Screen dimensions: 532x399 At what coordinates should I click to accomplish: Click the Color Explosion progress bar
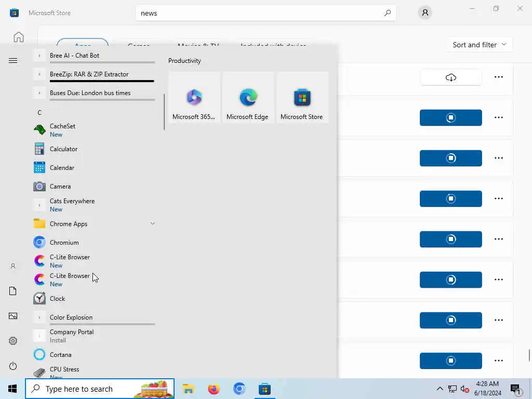pos(102,324)
